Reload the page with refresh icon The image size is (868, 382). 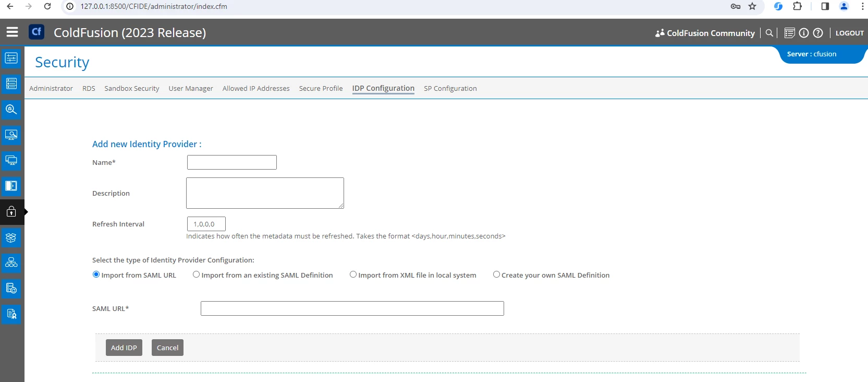[47, 6]
